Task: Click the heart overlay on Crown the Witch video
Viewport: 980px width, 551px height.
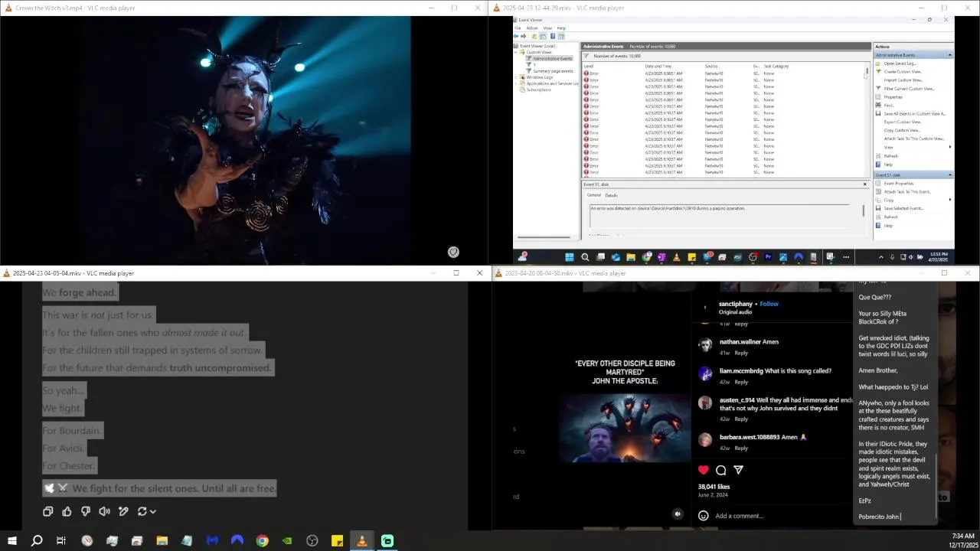Action: click(453, 252)
